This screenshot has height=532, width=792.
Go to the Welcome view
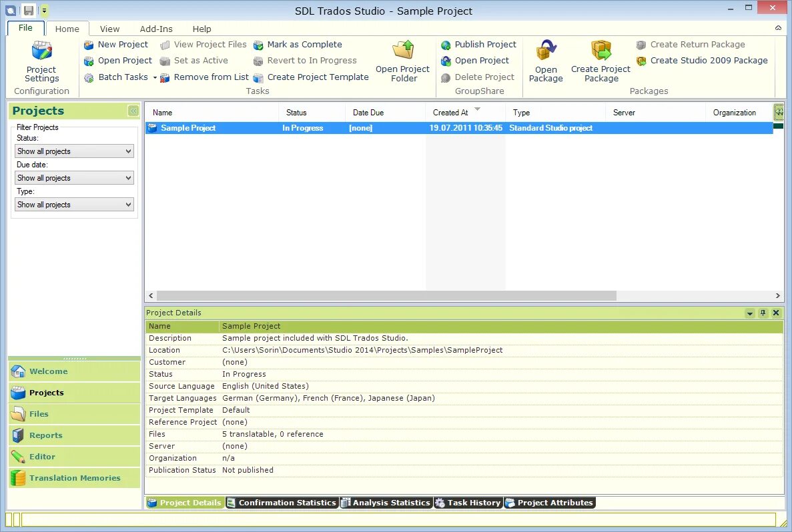tap(74, 371)
